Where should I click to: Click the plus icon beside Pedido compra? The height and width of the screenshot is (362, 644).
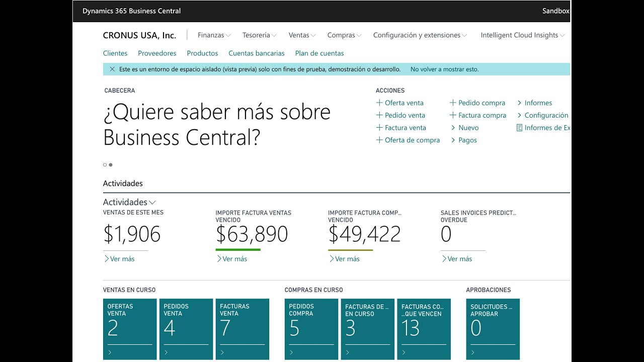pos(453,103)
